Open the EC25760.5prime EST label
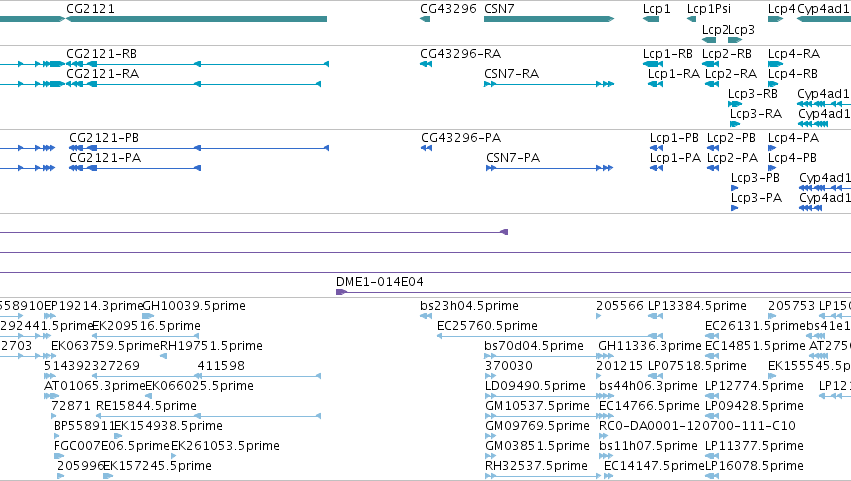Viewport: 851px width, 481px height. 487,326
